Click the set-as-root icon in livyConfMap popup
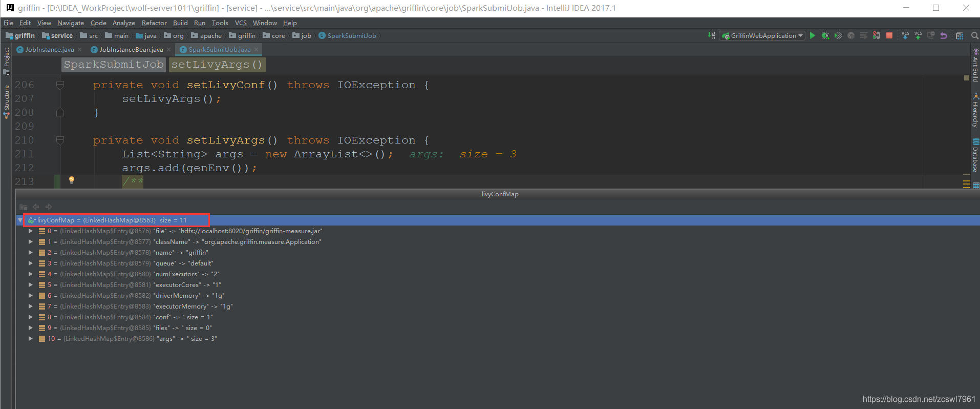The image size is (980, 409). click(23, 207)
